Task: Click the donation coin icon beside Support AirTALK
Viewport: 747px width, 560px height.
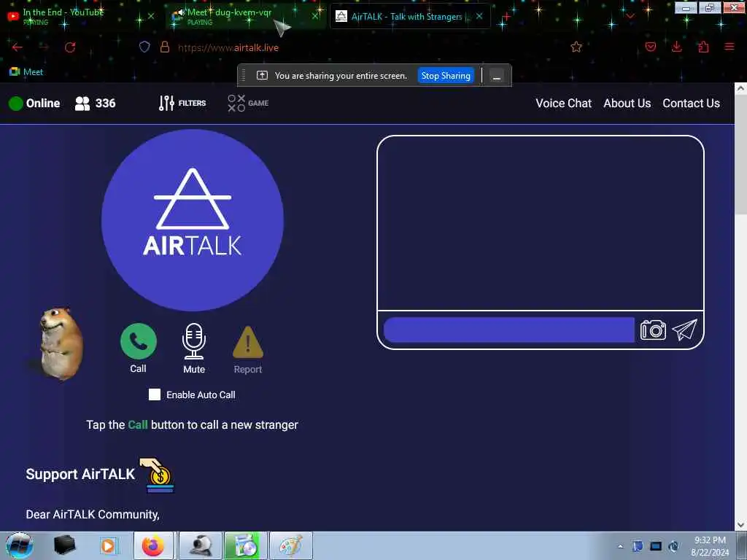Action: (x=158, y=475)
